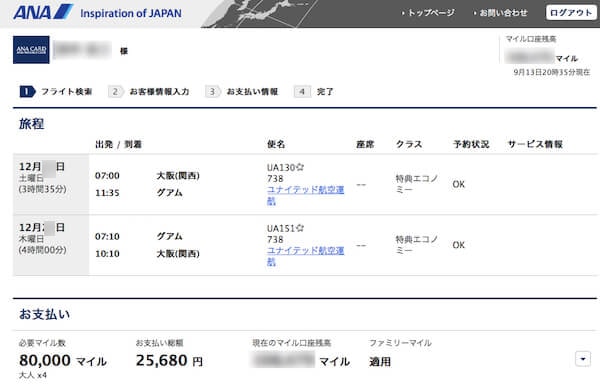600x386 pixels.
Task: Click the (4時間00分) duration text
Action: [x=42, y=250]
